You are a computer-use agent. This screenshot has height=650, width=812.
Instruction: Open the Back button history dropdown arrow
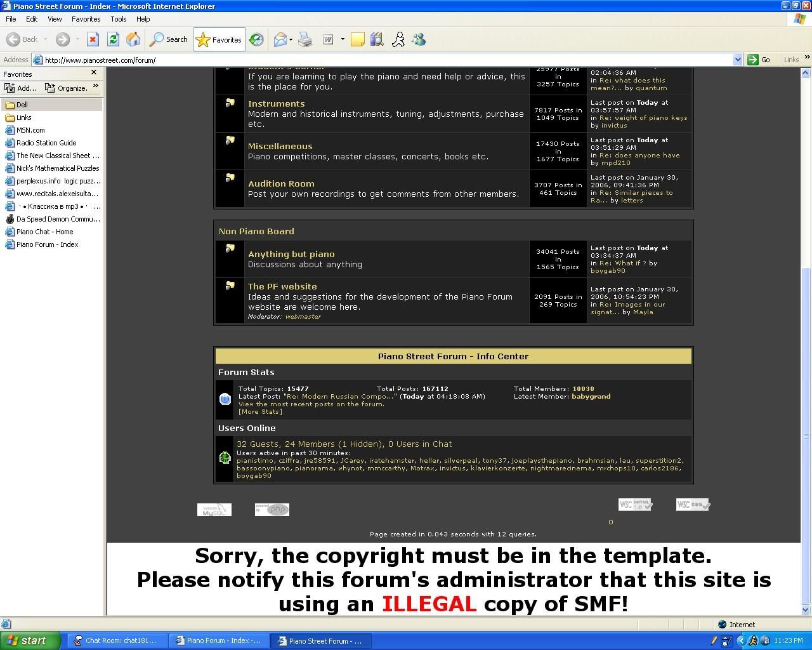pyautogui.click(x=45, y=39)
